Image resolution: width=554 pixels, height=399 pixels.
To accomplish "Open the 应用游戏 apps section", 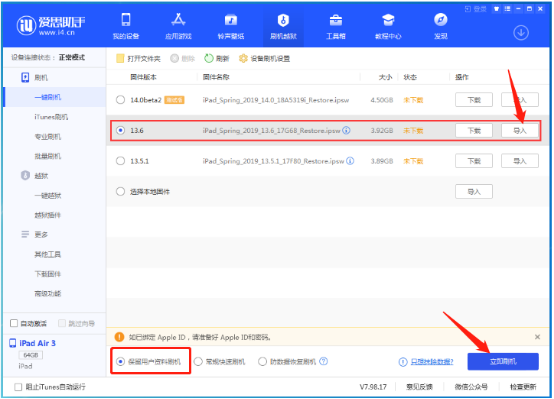I will (178, 26).
